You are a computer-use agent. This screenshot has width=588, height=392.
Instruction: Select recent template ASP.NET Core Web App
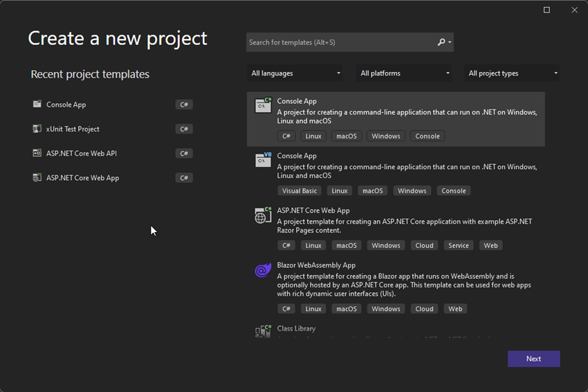tap(82, 177)
